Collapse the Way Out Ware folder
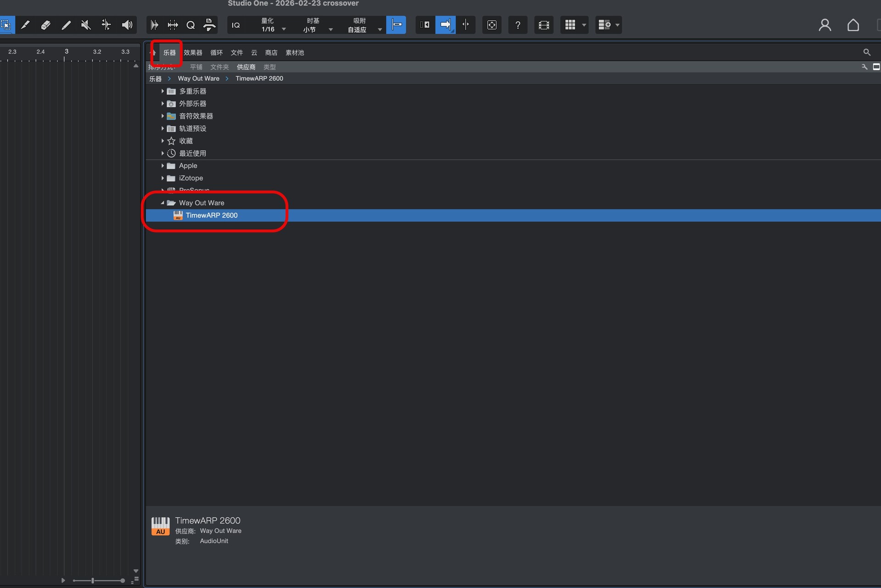The height and width of the screenshot is (588, 881). point(162,203)
